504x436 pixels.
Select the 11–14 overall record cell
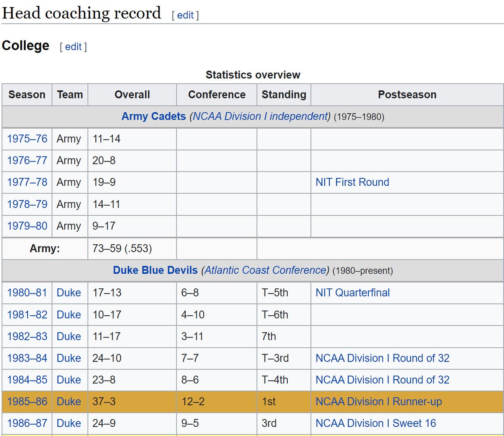[x=132, y=139]
